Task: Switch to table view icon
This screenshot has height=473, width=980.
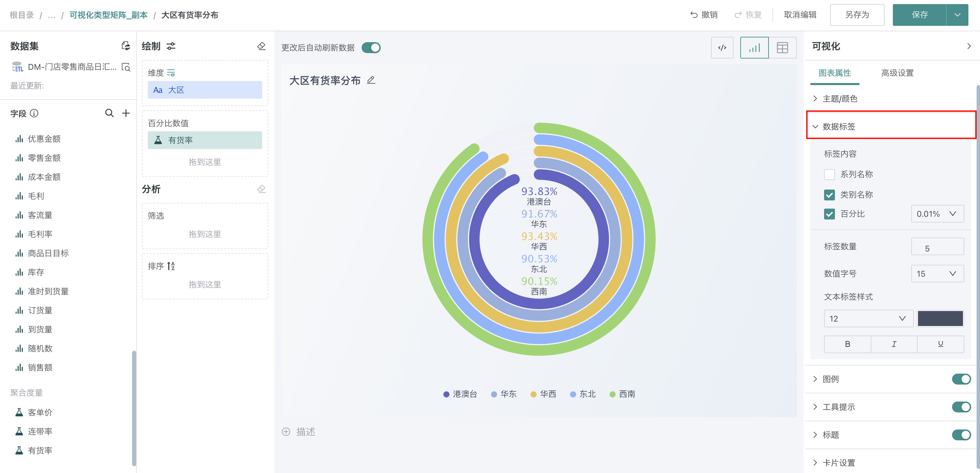Action: (782, 48)
